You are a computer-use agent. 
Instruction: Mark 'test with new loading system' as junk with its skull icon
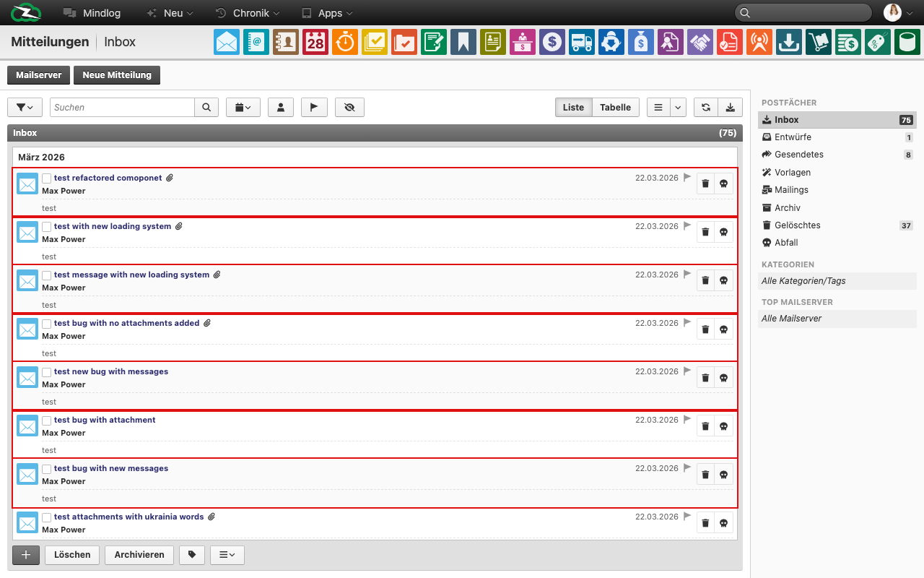pyautogui.click(x=724, y=232)
